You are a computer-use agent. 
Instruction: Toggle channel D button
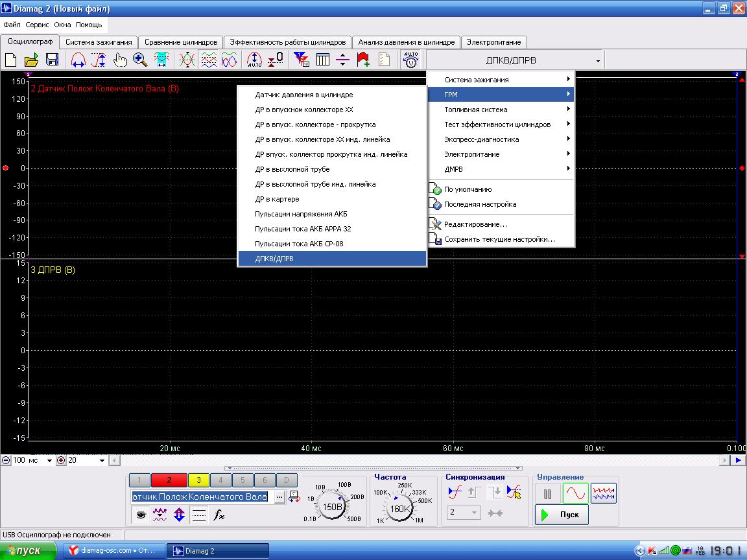[x=287, y=480]
